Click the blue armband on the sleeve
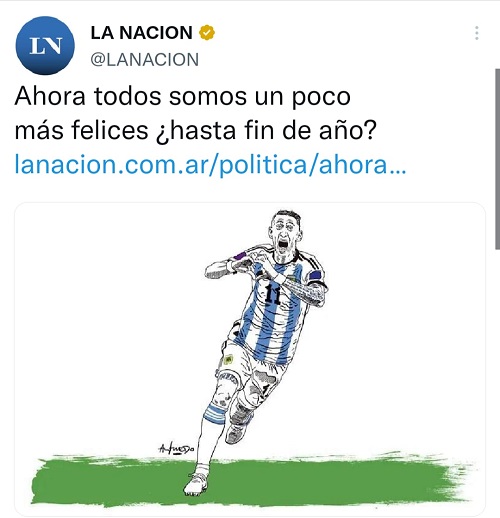This screenshot has height=518, width=500. (315, 276)
